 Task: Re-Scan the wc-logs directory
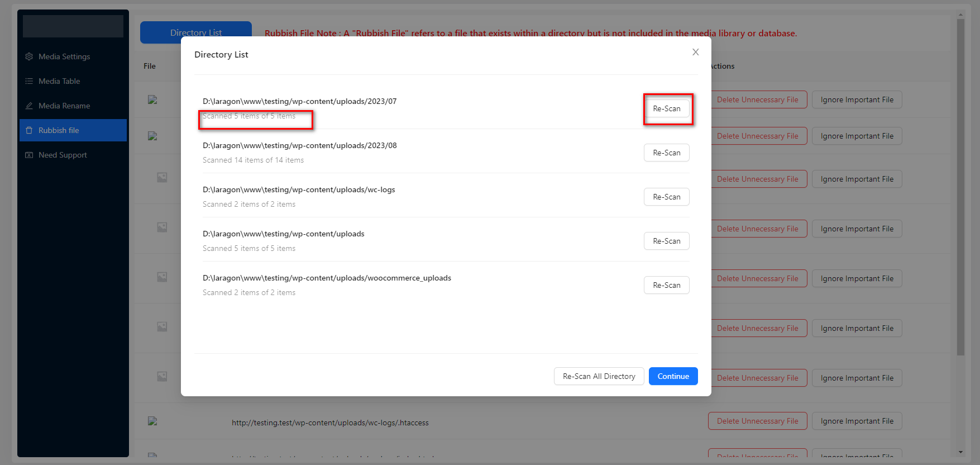tap(667, 197)
